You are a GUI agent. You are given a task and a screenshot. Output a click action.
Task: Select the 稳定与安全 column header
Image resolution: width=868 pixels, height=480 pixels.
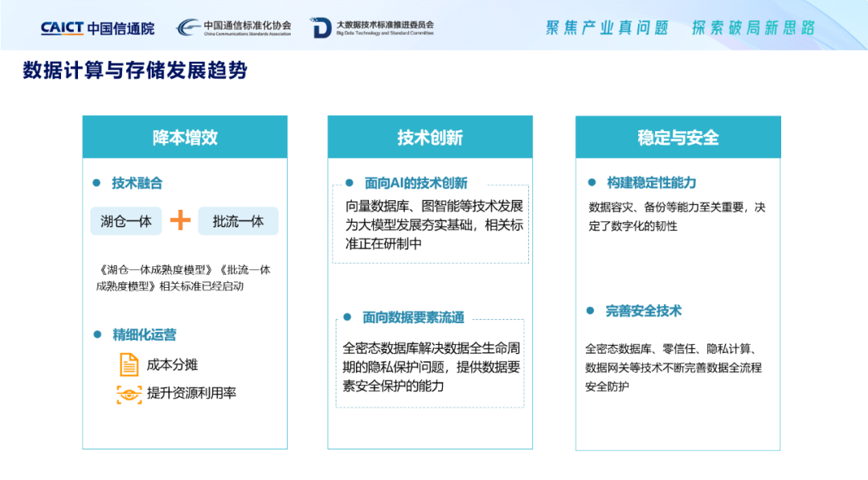tap(678, 137)
